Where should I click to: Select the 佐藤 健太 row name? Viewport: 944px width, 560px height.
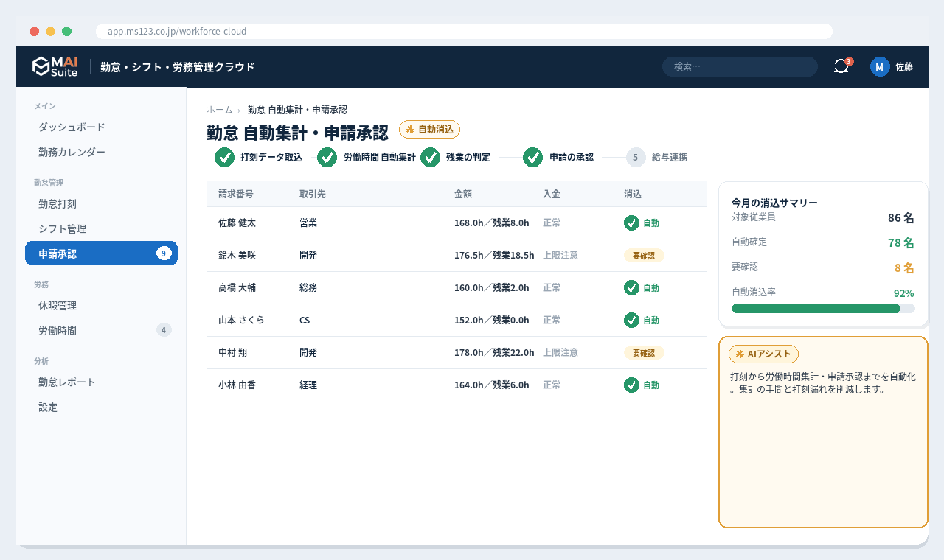click(x=237, y=223)
